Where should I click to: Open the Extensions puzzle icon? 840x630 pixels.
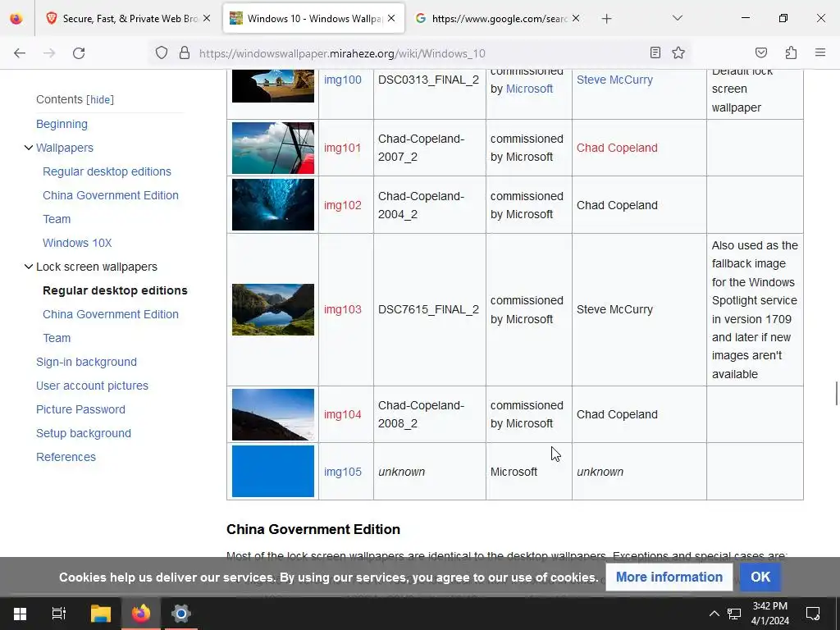(x=791, y=52)
